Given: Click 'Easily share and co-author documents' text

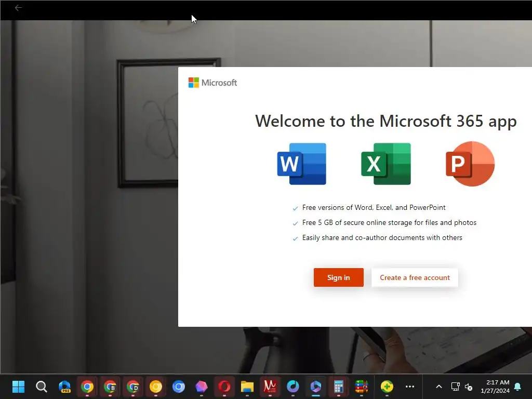Looking at the screenshot, I should [x=382, y=237].
